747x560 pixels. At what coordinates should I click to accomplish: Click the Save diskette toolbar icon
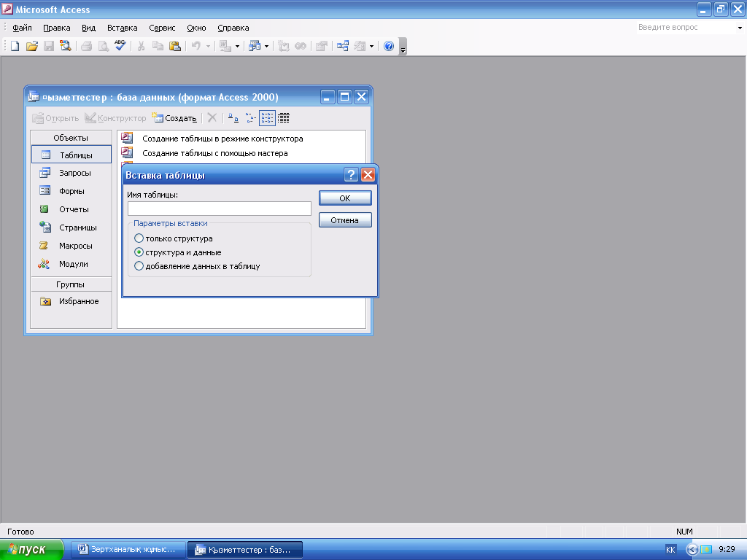(x=49, y=46)
